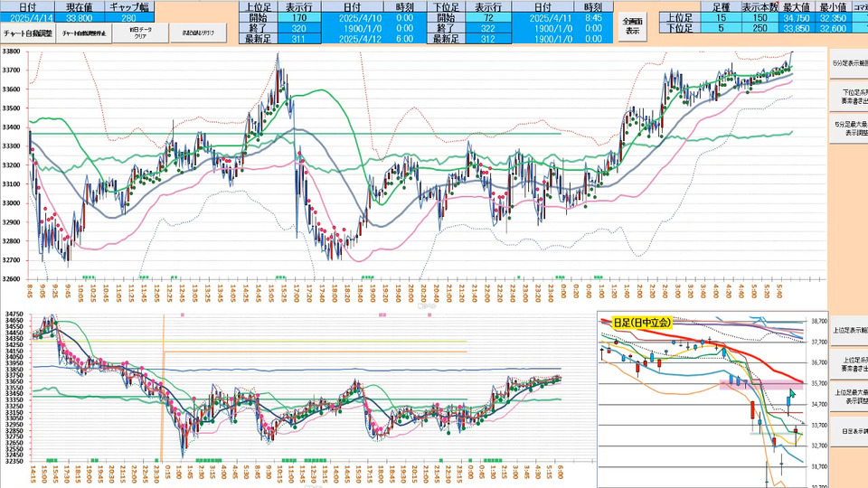This screenshot has width=868, height=488.
Task: Click the 現在値 header cell
Action: (x=80, y=7)
